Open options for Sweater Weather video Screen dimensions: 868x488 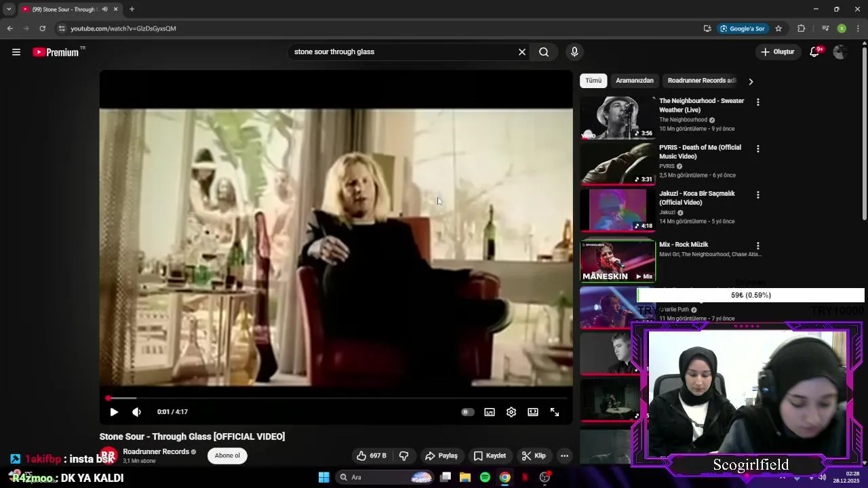pyautogui.click(x=758, y=102)
